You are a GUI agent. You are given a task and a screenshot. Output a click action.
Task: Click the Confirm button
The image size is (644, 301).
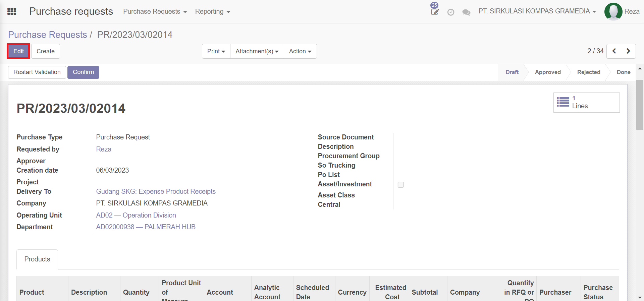coord(83,72)
